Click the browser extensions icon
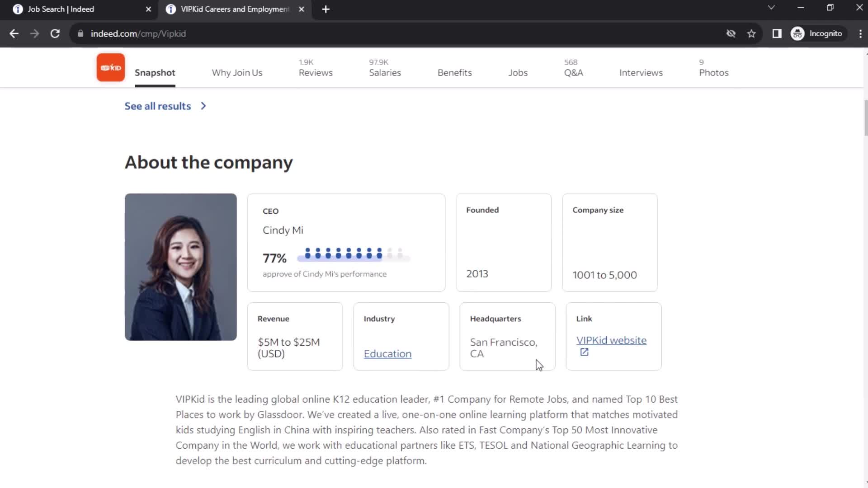Screen dimensions: 868x488 coord(777,33)
